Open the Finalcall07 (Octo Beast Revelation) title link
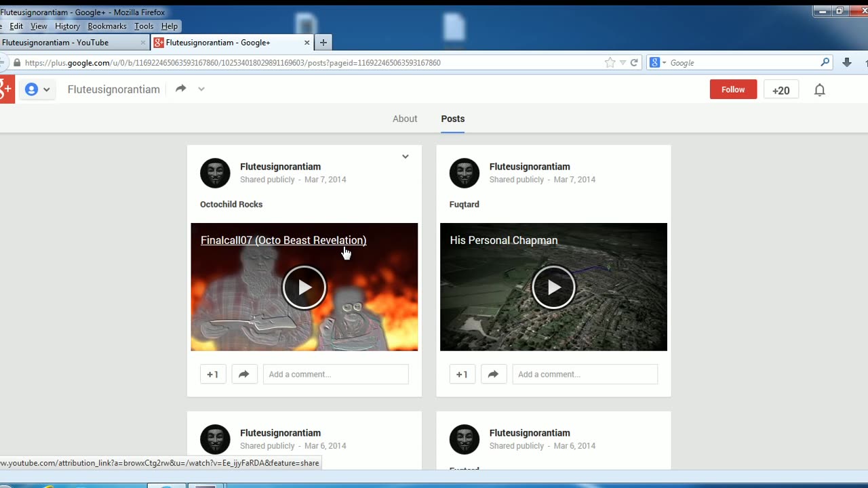Viewport: 868px width, 488px height. pos(283,240)
